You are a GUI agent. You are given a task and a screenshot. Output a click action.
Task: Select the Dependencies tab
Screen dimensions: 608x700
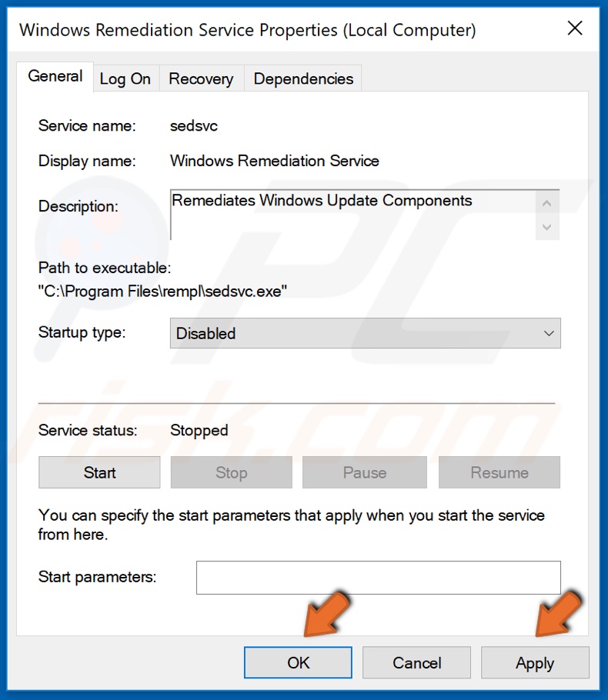(x=303, y=78)
